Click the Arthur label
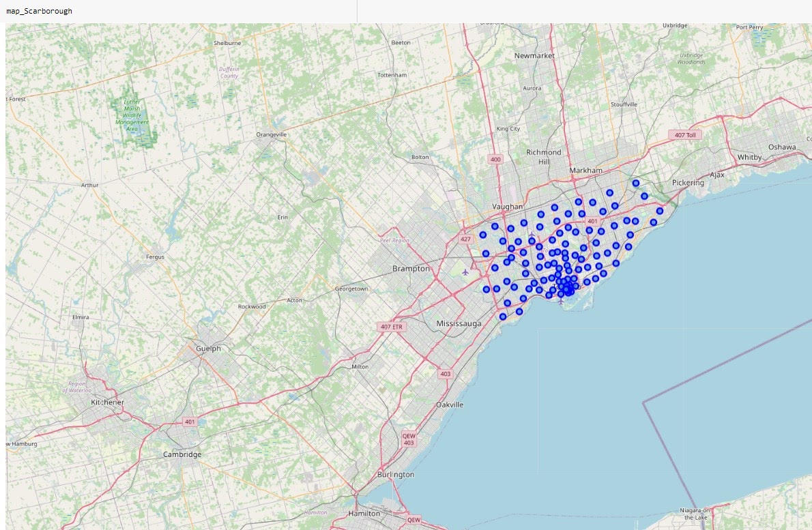Screen dimensions: 812x530 click(x=89, y=185)
